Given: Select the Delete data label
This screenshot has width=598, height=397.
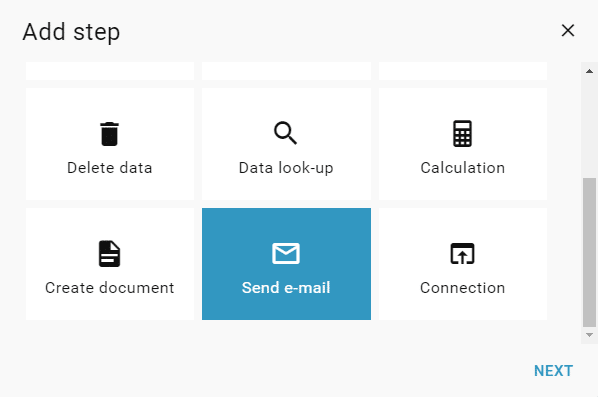Looking at the screenshot, I should pyautogui.click(x=109, y=168).
